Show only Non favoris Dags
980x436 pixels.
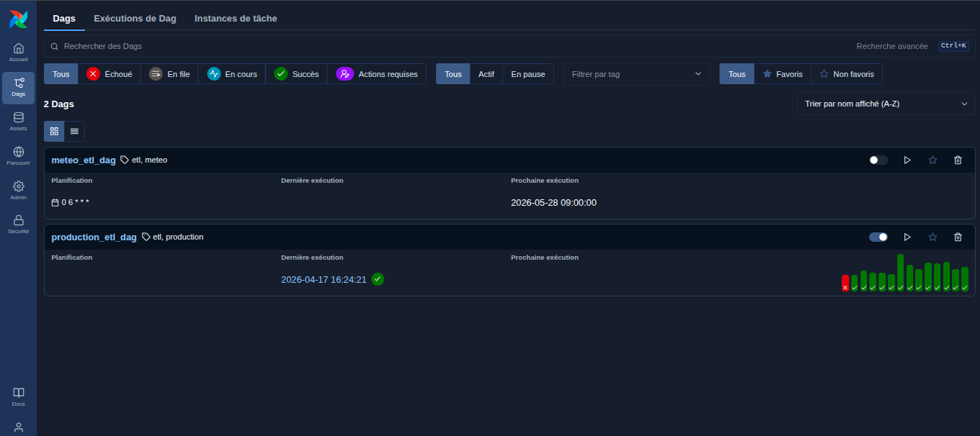847,74
